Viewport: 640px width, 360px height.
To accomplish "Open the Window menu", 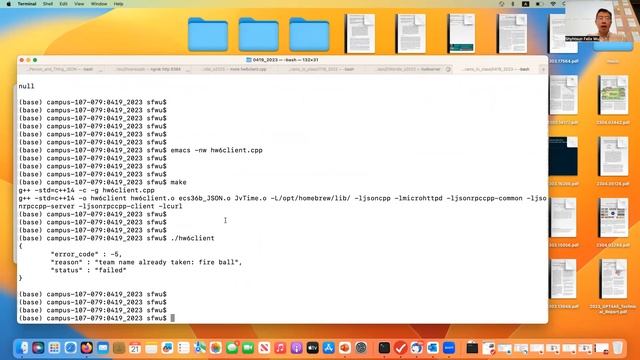I will [99, 4].
